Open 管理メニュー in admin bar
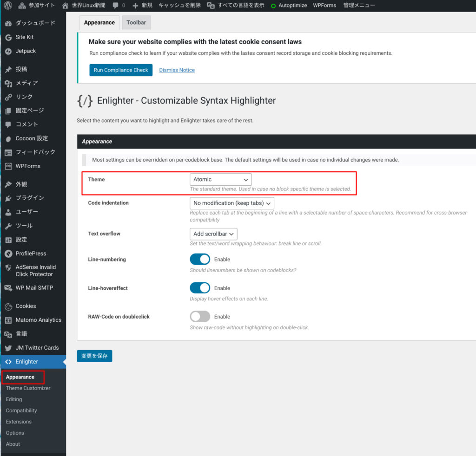Viewport: 476px width, 456px height. (x=359, y=6)
